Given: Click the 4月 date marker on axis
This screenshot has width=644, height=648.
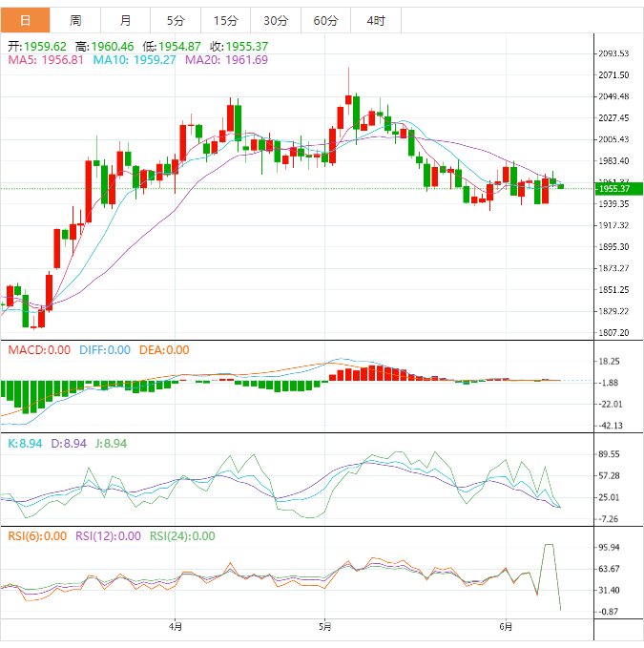Looking at the screenshot, I should click(175, 627).
